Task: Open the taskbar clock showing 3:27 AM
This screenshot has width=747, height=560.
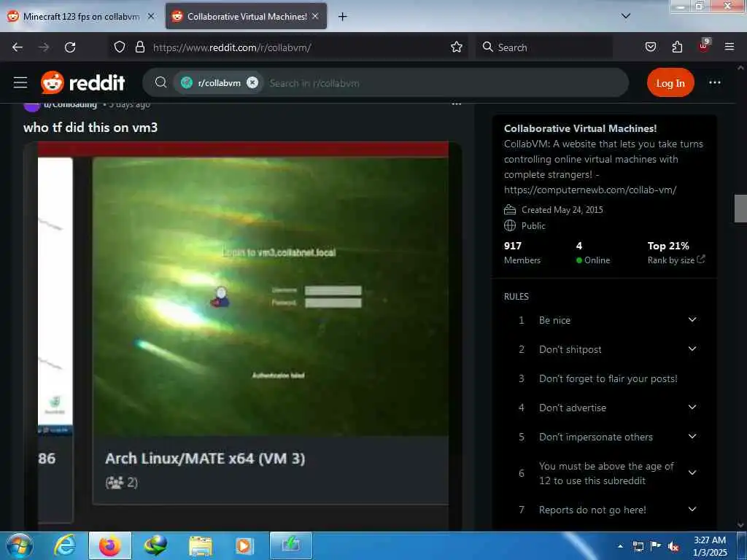Action: [x=710, y=546]
